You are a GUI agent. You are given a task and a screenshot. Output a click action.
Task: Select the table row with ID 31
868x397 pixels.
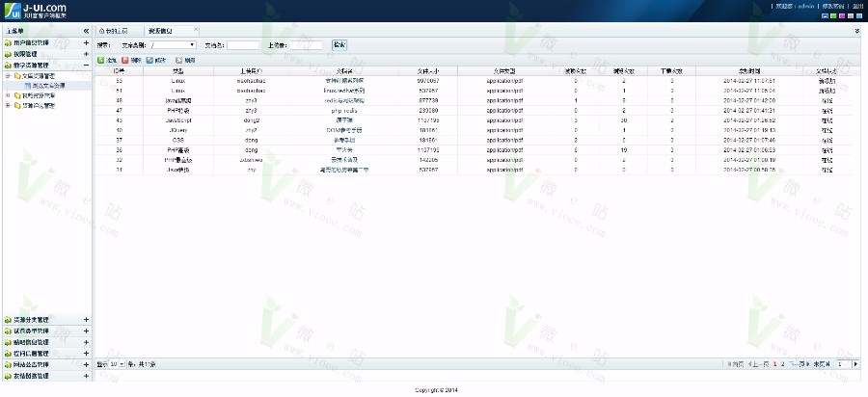(474, 170)
